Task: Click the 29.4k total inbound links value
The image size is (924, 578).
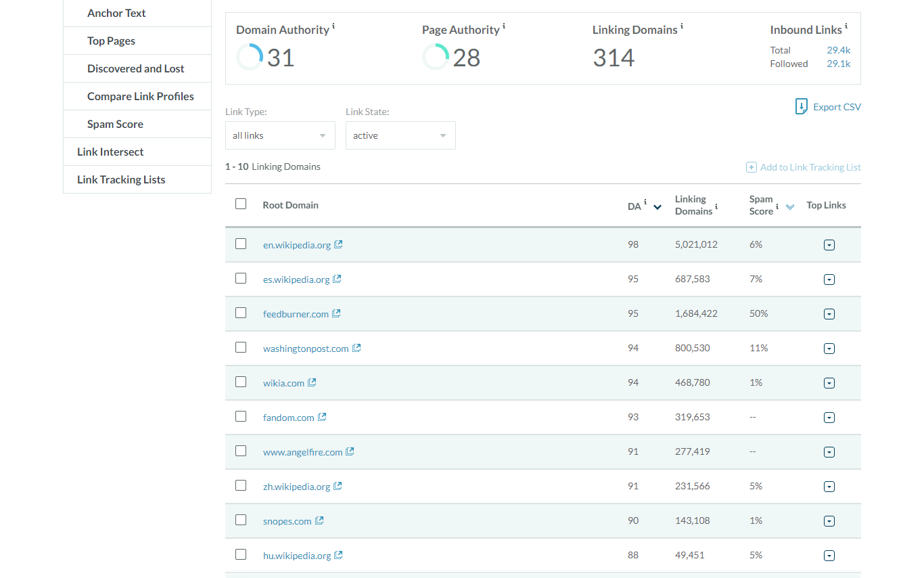Action: (839, 50)
